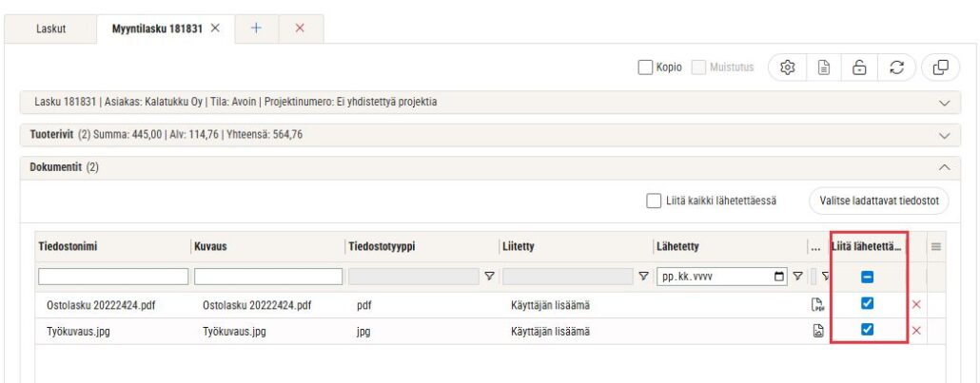Screen dimensions: 980x383
Task: Expand the Tuoterivit section
Action: coord(944,135)
